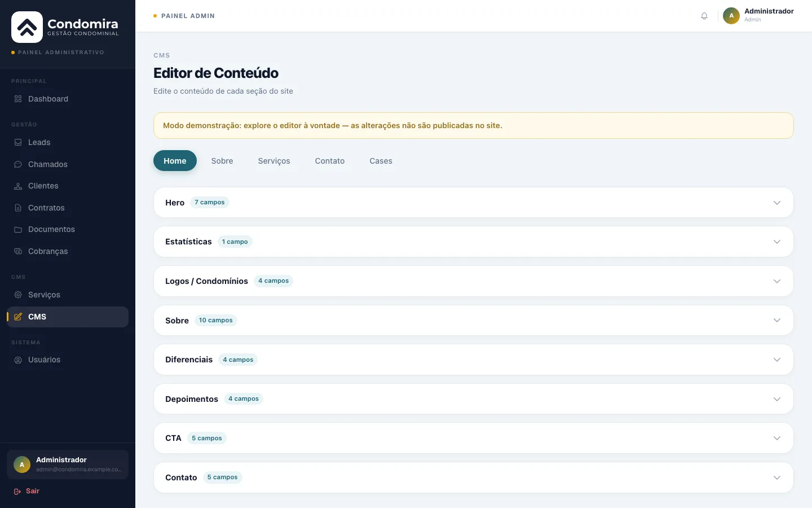
Task: Click the admin@condomira.example email text
Action: pos(79,470)
